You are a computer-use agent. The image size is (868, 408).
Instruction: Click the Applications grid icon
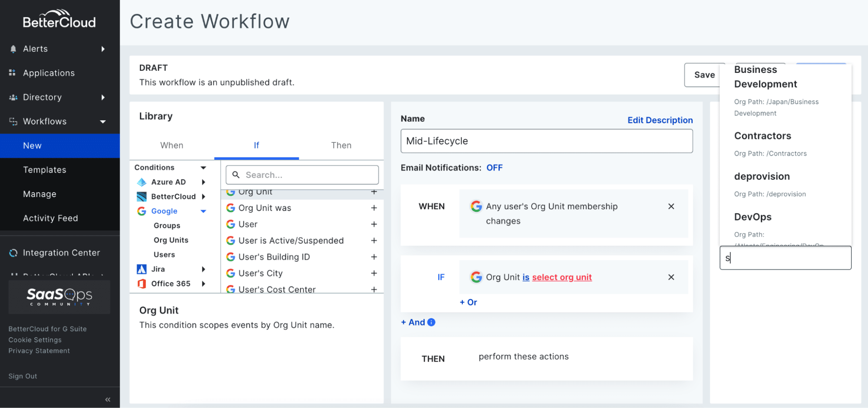pos(13,73)
